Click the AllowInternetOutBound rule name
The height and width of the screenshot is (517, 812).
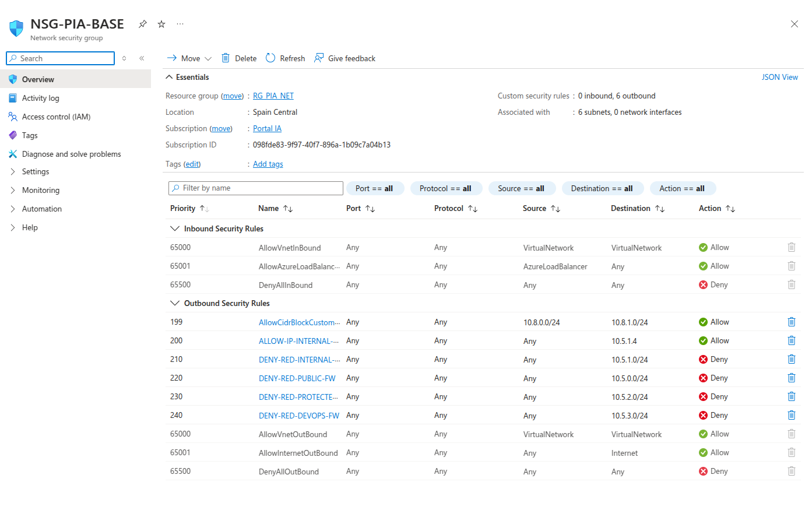298,453
